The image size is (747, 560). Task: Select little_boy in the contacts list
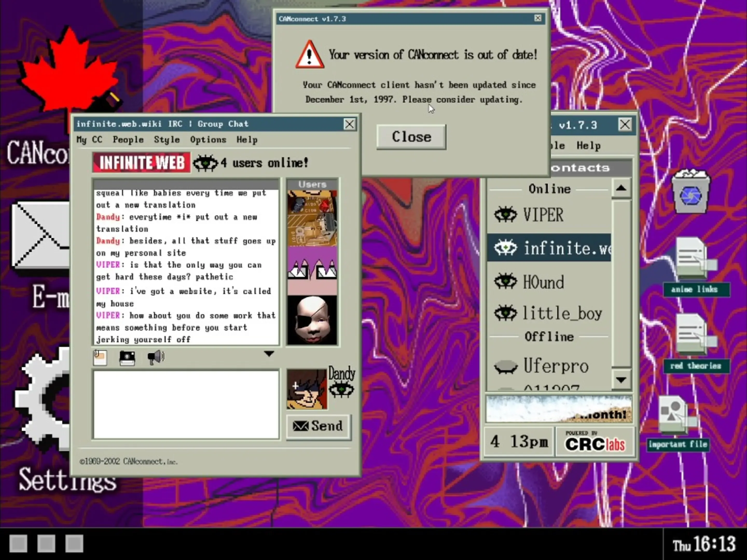pyautogui.click(x=562, y=313)
